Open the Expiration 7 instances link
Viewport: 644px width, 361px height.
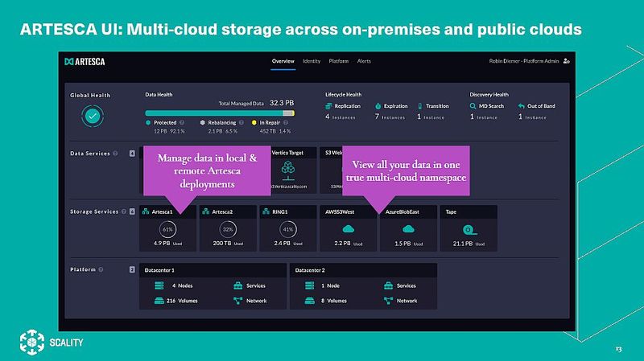coord(390,117)
